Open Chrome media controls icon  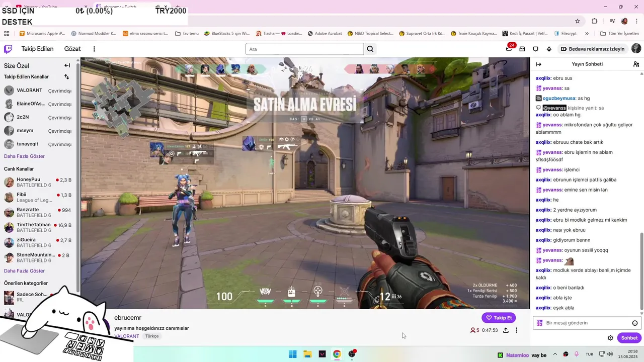click(x=612, y=21)
